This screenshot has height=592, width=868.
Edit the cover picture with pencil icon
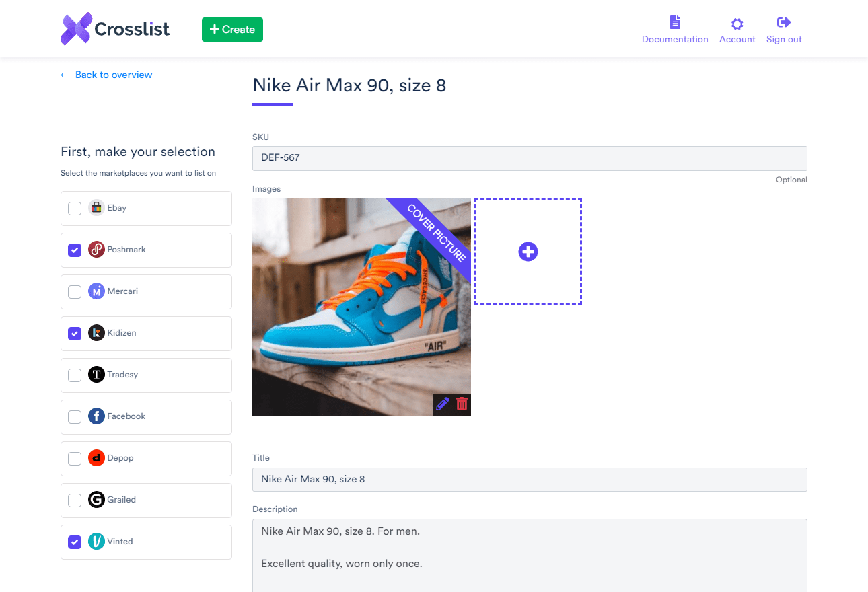(442, 404)
